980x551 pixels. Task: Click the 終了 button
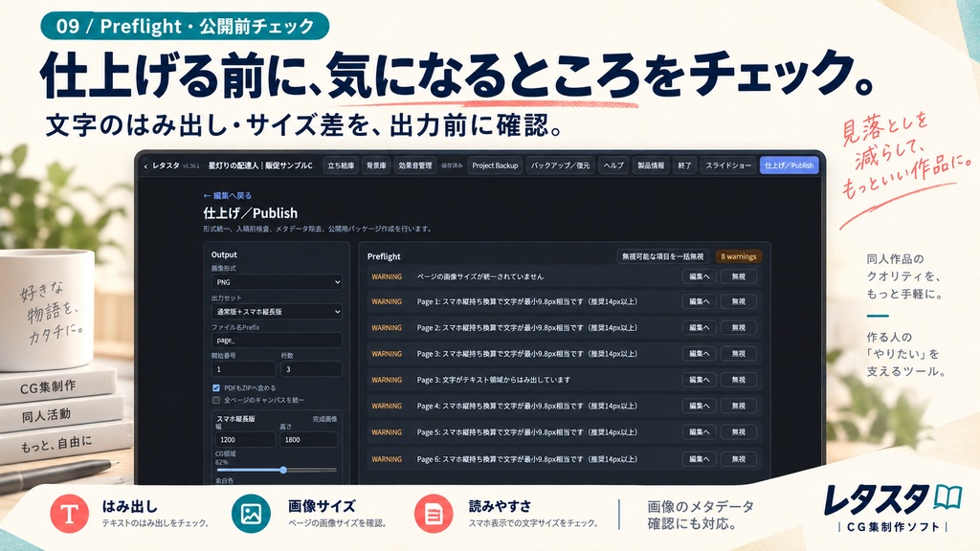[x=685, y=165]
